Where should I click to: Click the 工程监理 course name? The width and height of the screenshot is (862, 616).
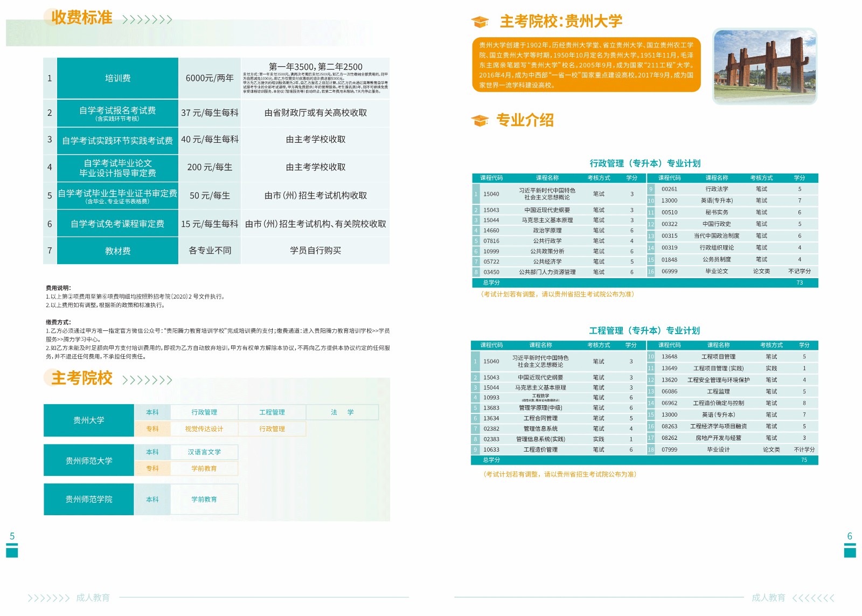coord(718,392)
